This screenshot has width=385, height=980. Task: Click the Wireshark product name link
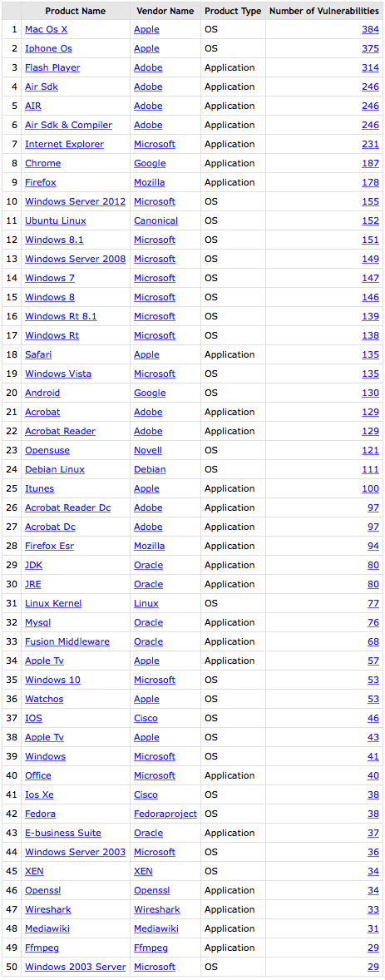(47, 909)
